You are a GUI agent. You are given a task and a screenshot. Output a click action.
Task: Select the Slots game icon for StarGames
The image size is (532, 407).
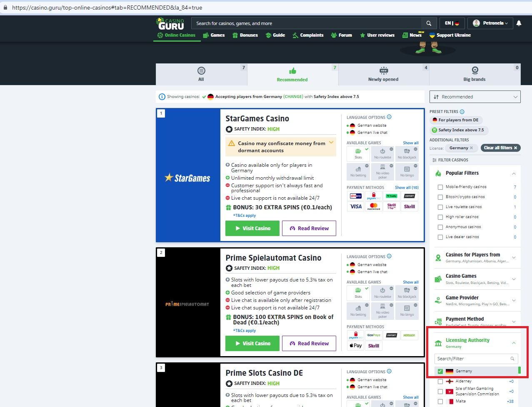tap(358, 153)
